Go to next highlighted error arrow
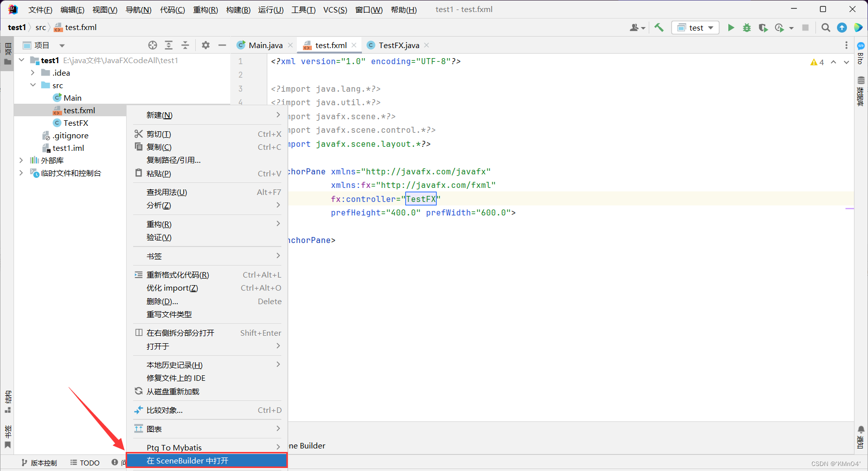 [846, 62]
